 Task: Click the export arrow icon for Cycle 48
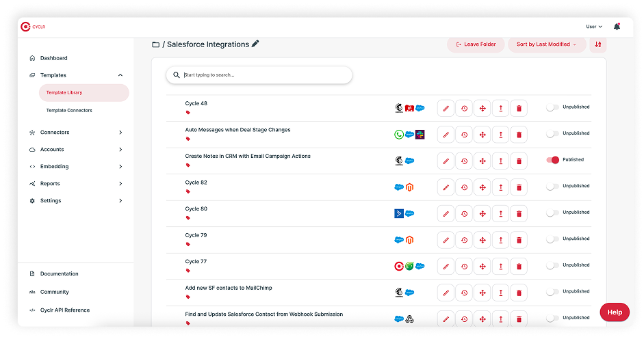[501, 109]
